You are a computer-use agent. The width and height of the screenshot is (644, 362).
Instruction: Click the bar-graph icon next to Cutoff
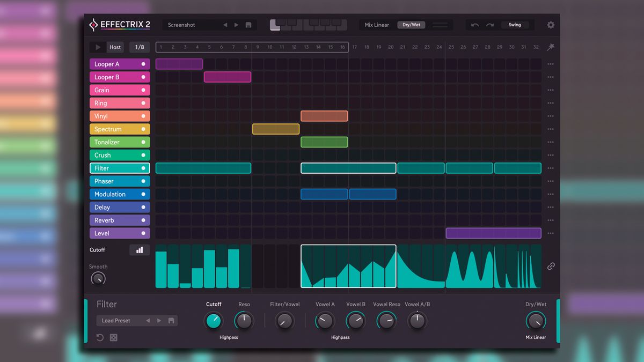click(x=140, y=249)
